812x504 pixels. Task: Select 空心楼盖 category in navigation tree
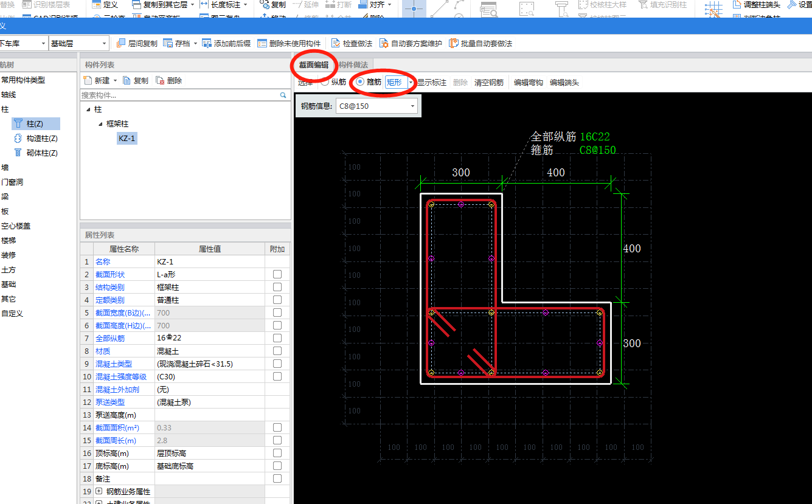point(16,226)
